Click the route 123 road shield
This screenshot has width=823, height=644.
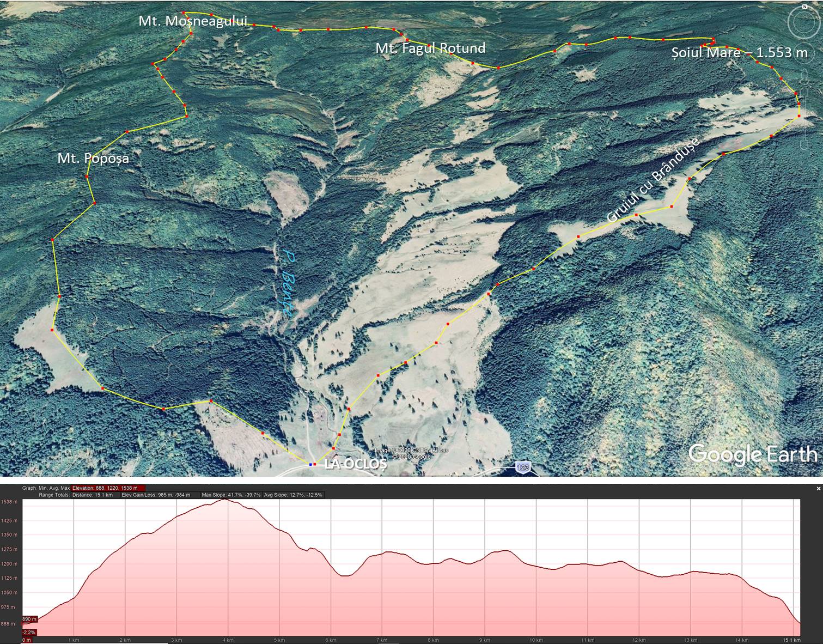click(523, 467)
